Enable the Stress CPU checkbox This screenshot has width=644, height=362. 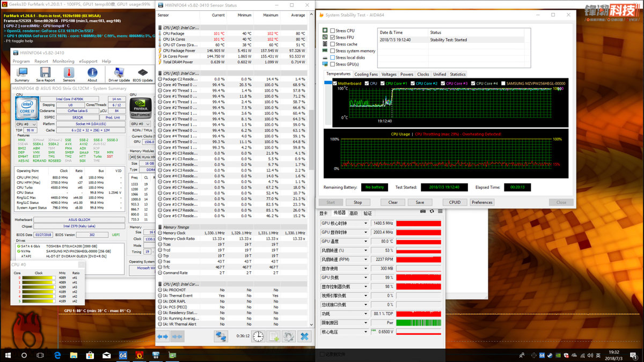[333, 31]
